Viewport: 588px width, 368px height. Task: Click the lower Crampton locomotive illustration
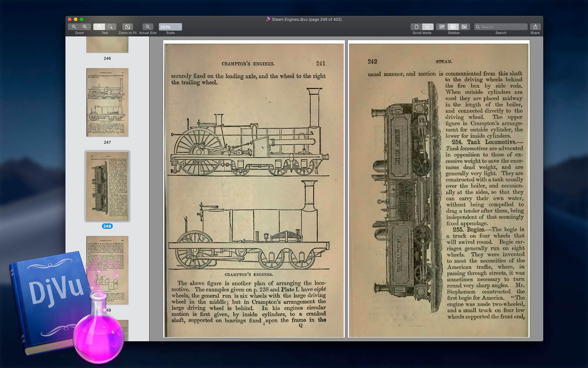249,225
